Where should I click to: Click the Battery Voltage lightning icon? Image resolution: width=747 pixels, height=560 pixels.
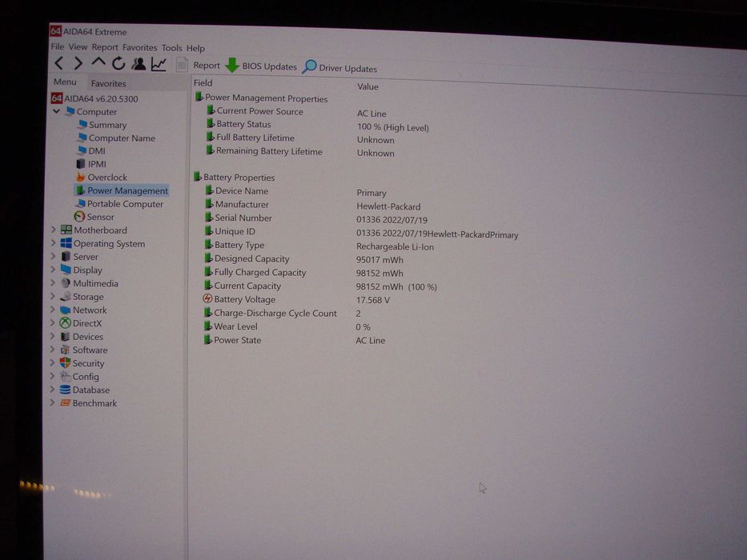(x=207, y=298)
